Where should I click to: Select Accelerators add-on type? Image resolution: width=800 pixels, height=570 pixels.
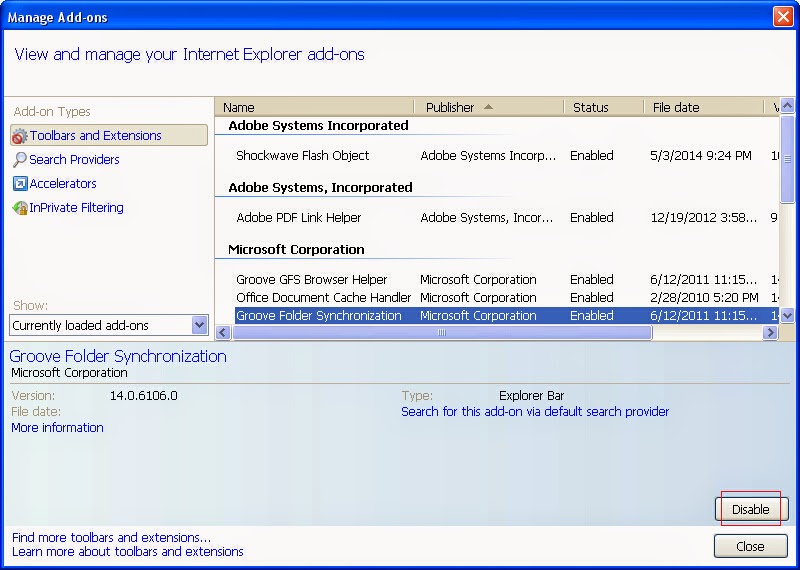63,184
